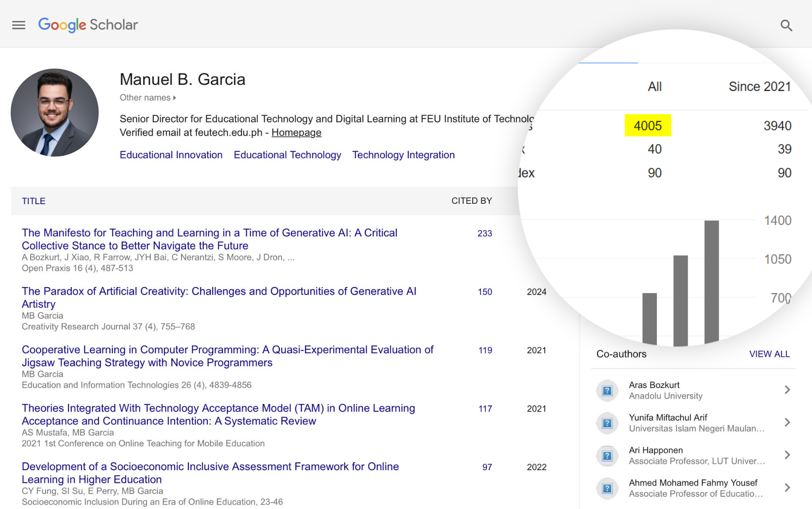This screenshot has width=812, height=509.
Task: Click VIEW ALL next to Co-authors
Action: pos(770,354)
